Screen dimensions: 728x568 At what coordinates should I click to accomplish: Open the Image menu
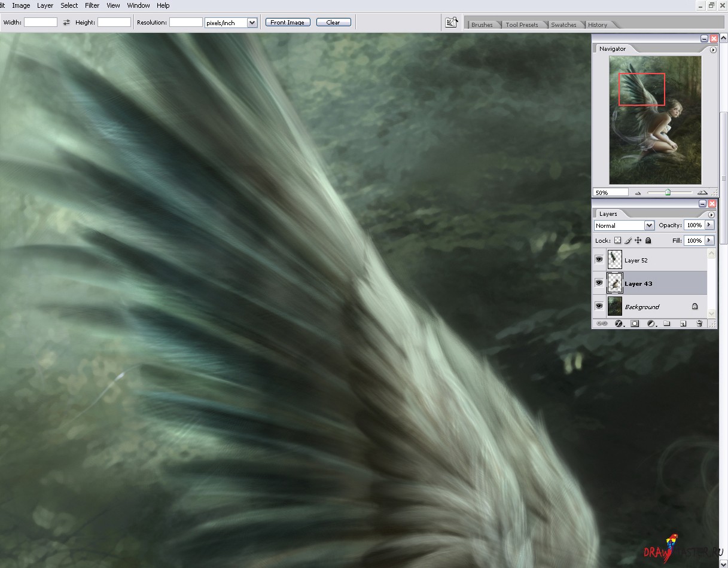pyautogui.click(x=21, y=5)
